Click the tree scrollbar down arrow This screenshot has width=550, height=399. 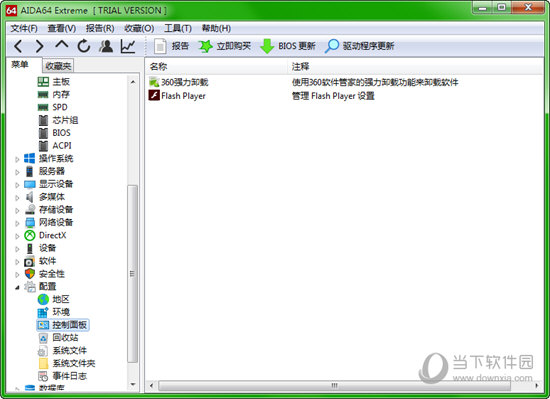click(x=133, y=385)
